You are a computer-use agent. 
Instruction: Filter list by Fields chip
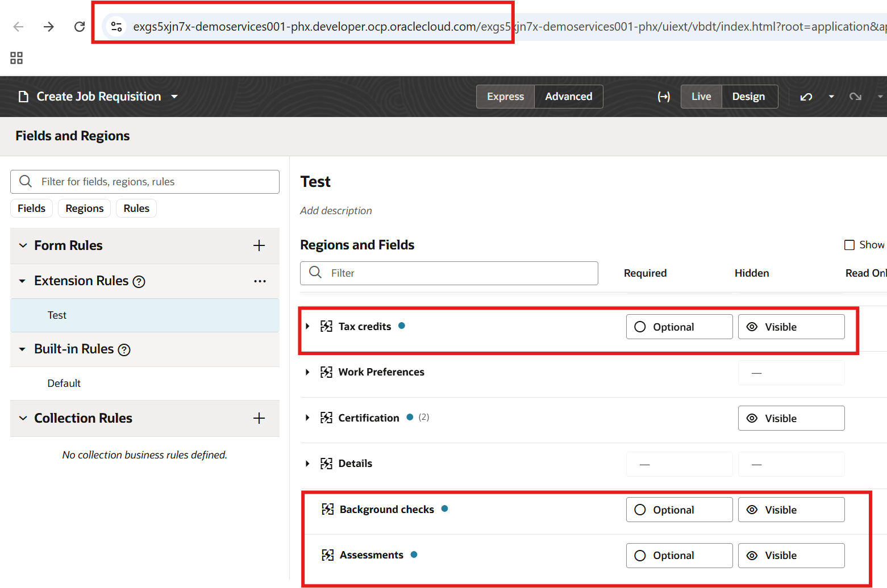pos(32,208)
